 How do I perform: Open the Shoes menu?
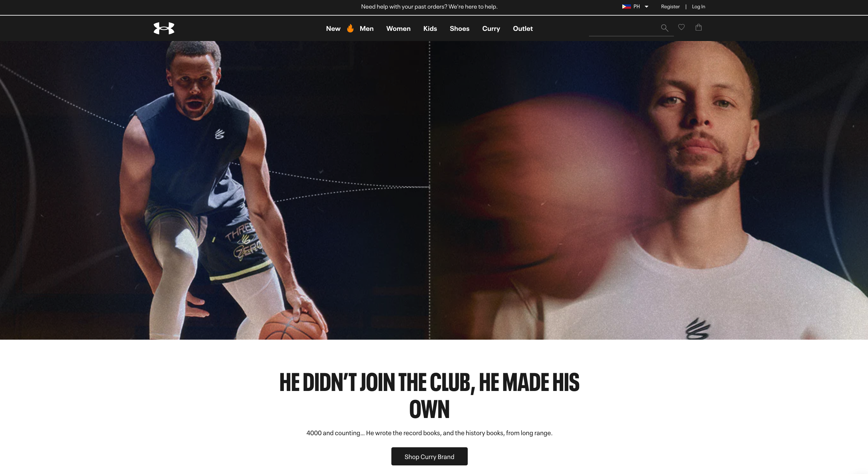(x=459, y=29)
